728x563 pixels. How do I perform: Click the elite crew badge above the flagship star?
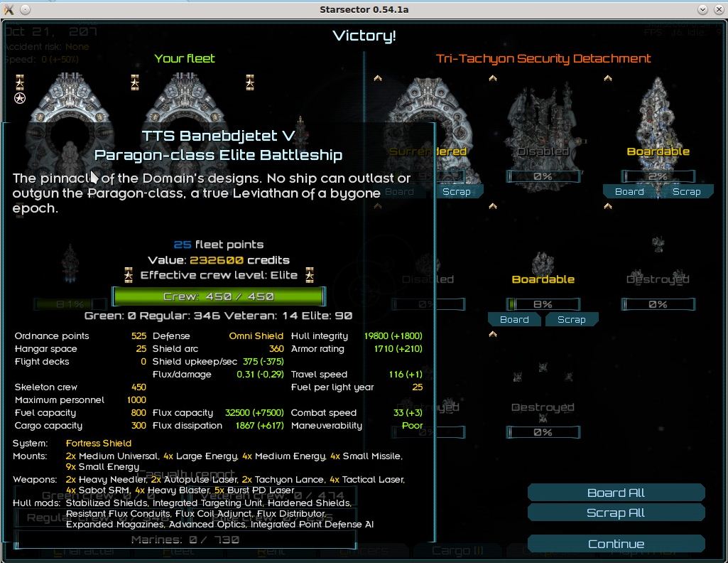click(x=19, y=82)
